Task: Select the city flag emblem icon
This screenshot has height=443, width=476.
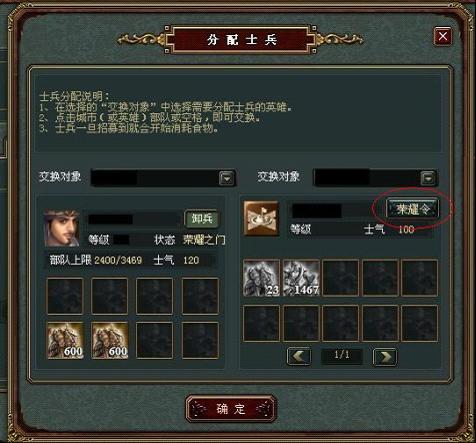Action: coord(261,219)
